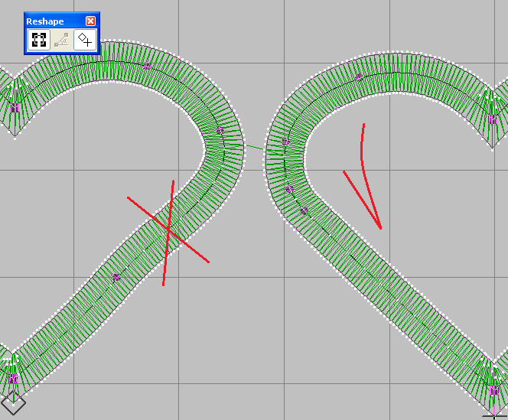Toggle Show Start and End Points icon
The height and width of the screenshot is (420, 508).
click(85, 40)
